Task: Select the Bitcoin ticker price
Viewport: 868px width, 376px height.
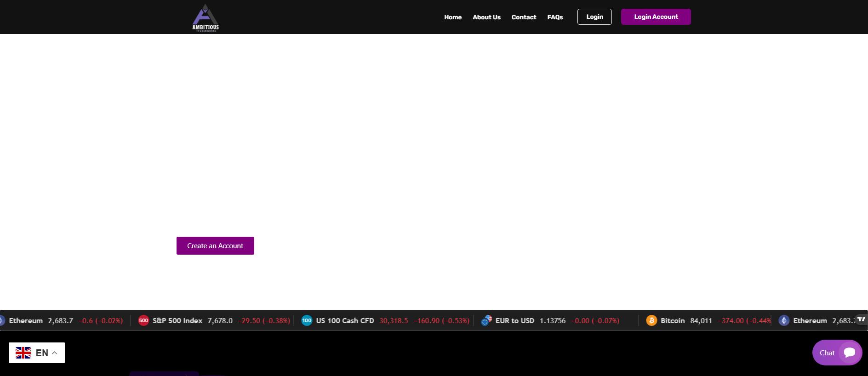Action: [x=701, y=320]
